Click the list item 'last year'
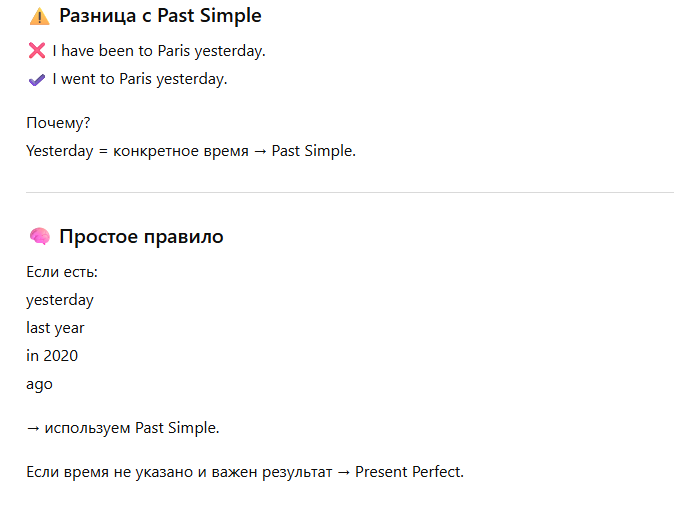The height and width of the screenshot is (505, 674). pyautogui.click(x=55, y=328)
